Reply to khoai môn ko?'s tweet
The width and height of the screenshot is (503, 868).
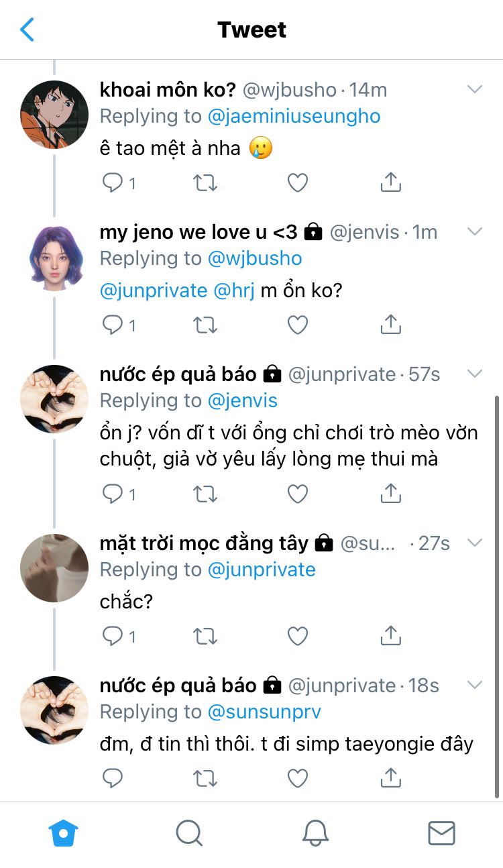[x=112, y=182]
